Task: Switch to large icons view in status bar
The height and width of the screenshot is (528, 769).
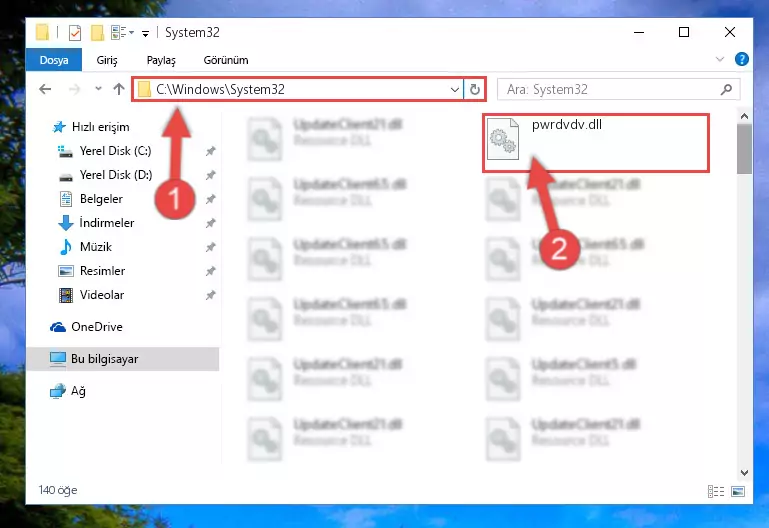Action: (x=738, y=491)
